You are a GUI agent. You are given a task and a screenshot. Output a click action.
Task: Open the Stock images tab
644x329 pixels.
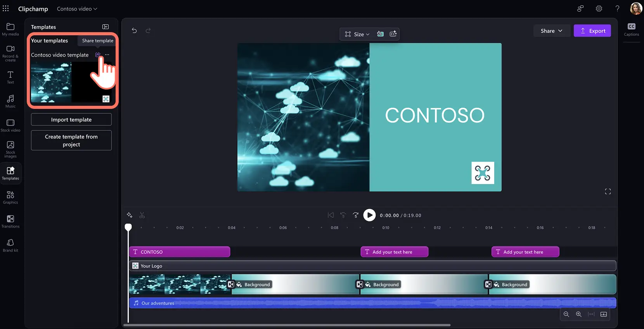[x=10, y=149]
